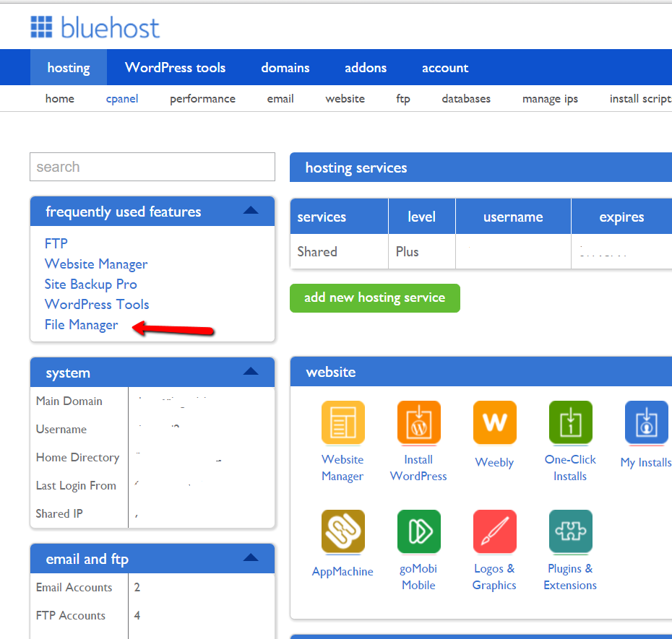This screenshot has height=639, width=672.
Task: Open the databases submenu item
Action: point(466,98)
